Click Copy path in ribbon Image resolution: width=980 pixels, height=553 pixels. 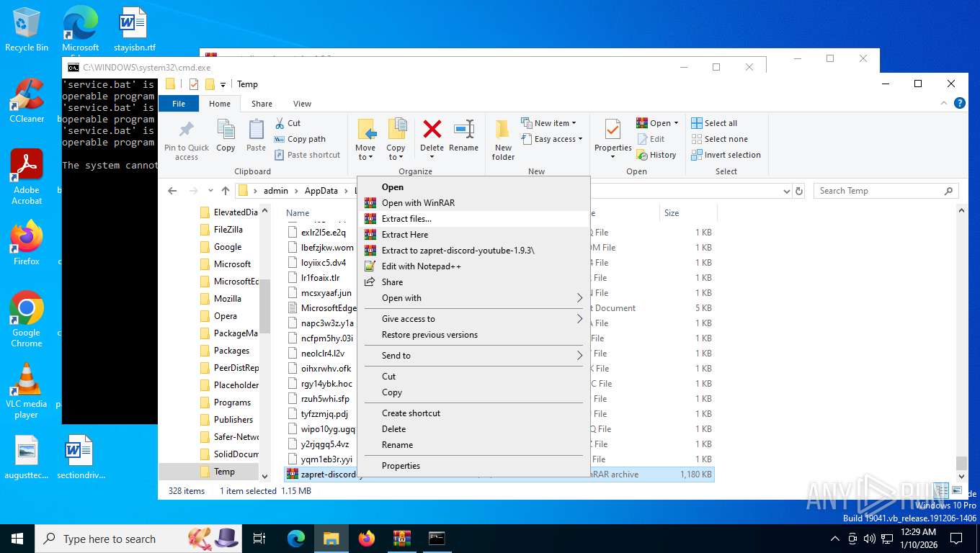click(x=300, y=139)
